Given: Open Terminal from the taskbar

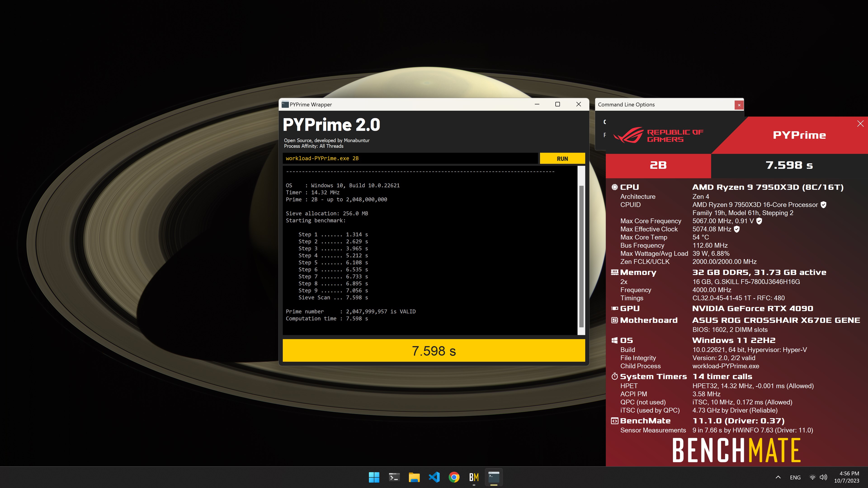Looking at the screenshot, I should coord(394,477).
